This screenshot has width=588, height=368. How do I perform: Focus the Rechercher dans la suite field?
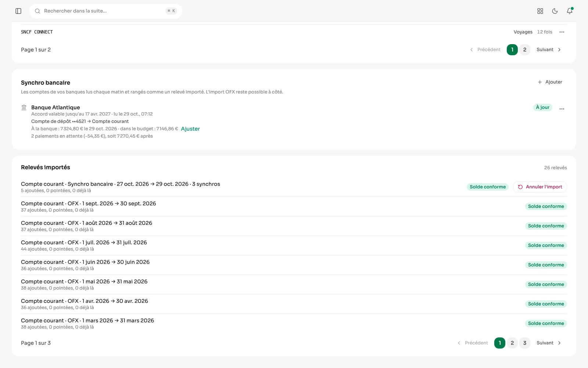coord(106,11)
